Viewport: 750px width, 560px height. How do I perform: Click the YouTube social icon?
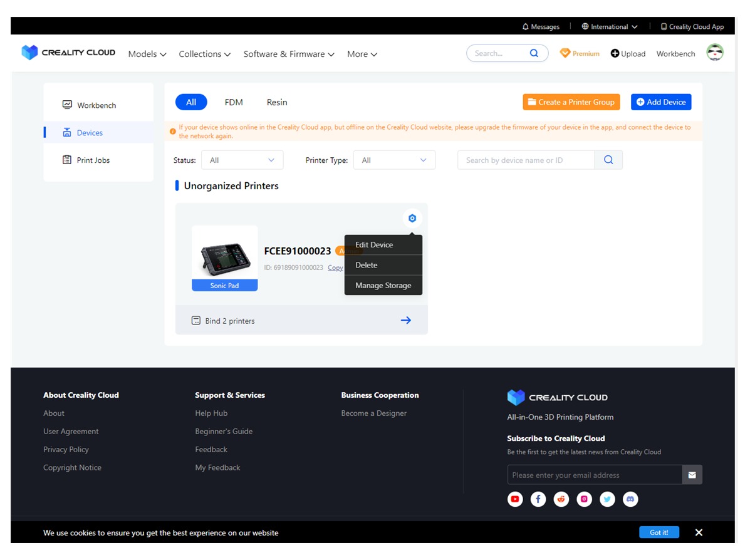click(515, 499)
